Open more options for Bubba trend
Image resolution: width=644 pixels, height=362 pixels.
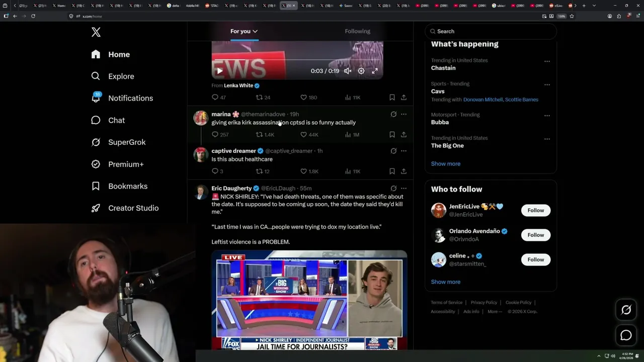[x=547, y=116]
